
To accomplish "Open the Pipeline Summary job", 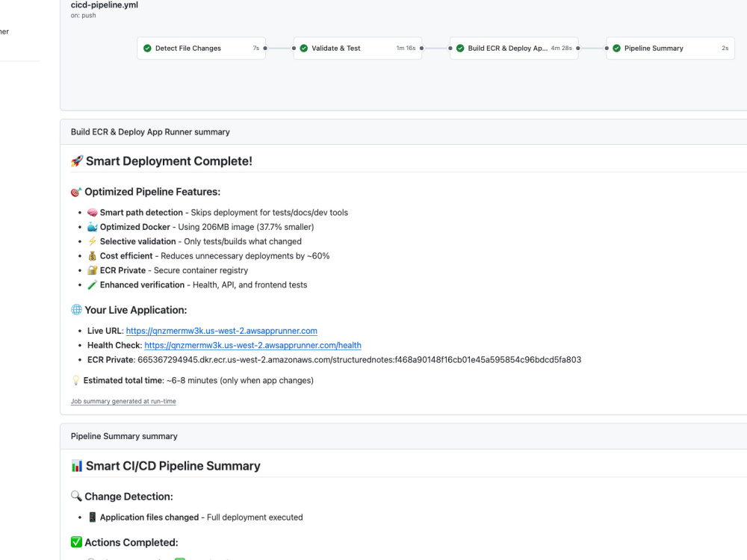I will click(670, 48).
